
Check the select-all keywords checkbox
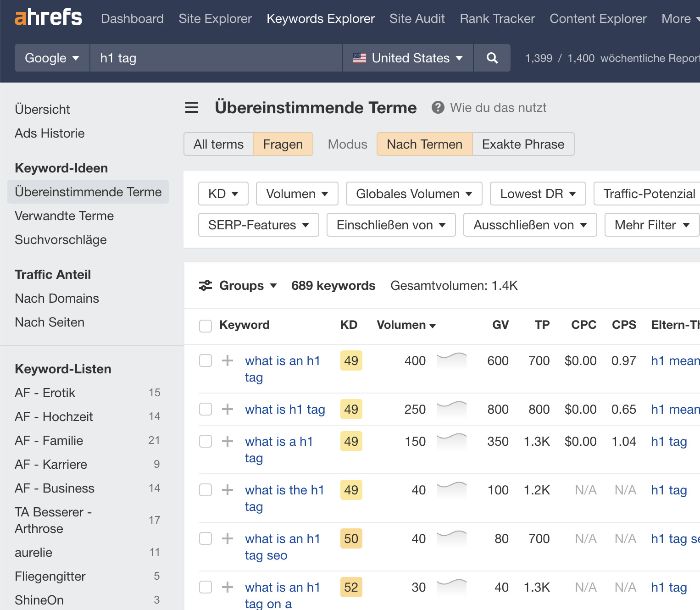click(x=206, y=325)
